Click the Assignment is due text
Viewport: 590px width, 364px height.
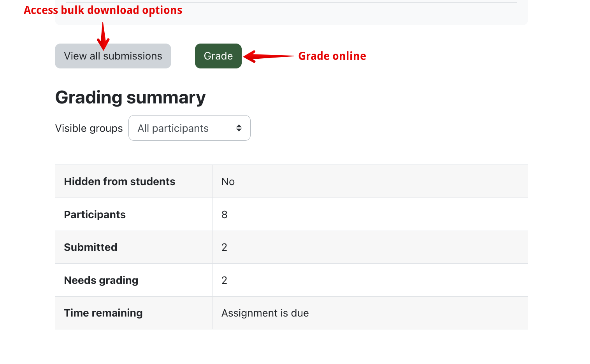pos(265,313)
